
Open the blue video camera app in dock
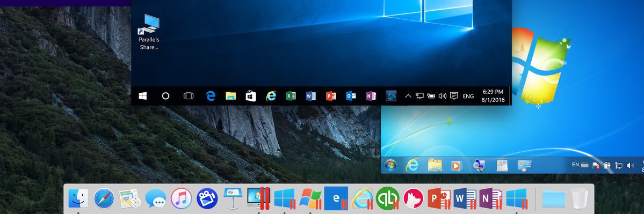pyautogui.click(x=207, y=199)
